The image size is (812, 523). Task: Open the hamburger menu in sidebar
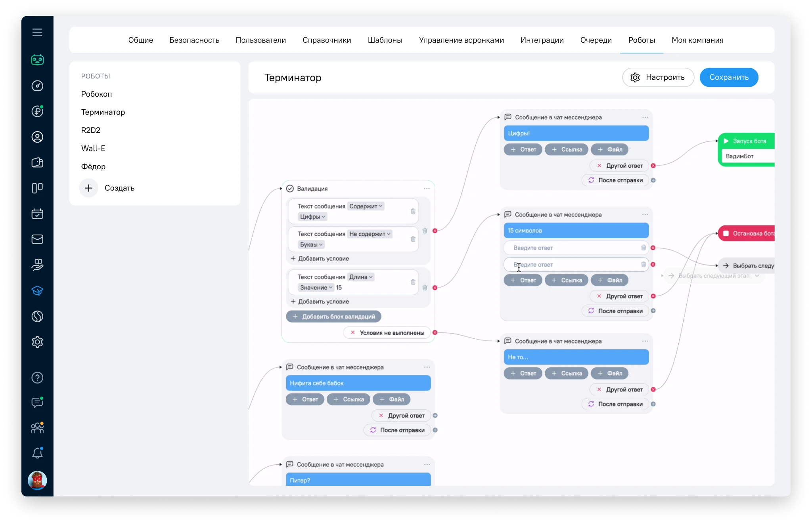pyautogui.click(x=37, y=32)
